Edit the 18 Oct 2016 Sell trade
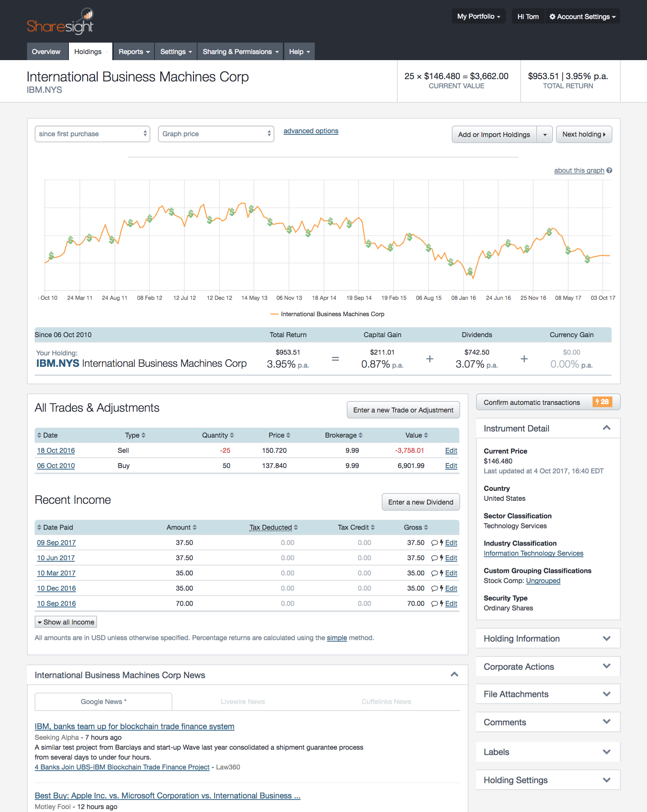This screenshot has height=812, width=647. coord(451,451)
